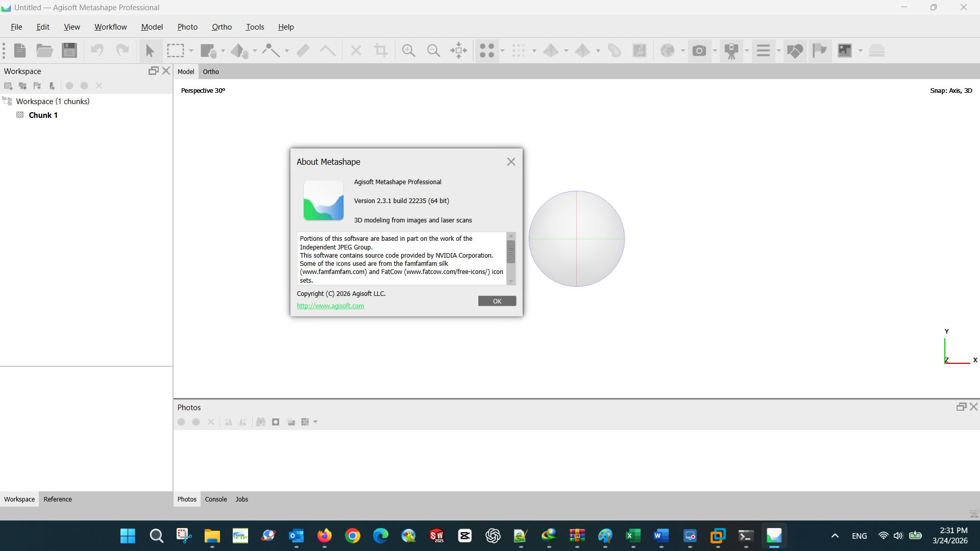This screenshot has height=551, width=980.
Task: Toggle the Point Cloud view button
Action: [487, 51]
